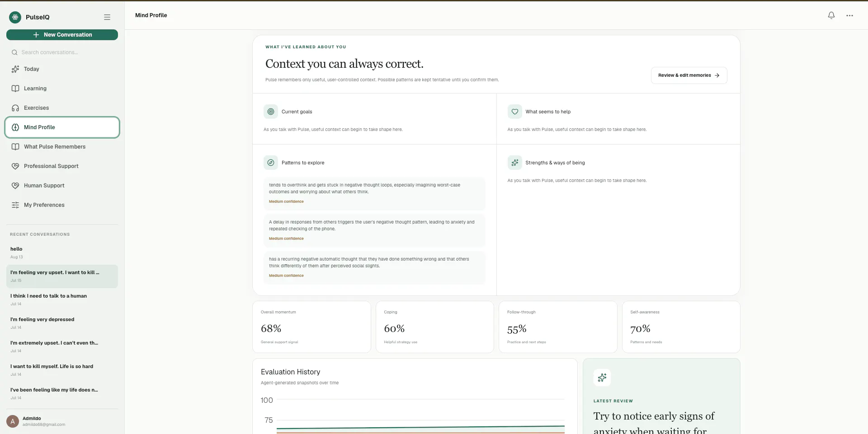Select the Mind Profile menu item
The height and width of the screenshot is (434, 868).
[x=62, y=127]
